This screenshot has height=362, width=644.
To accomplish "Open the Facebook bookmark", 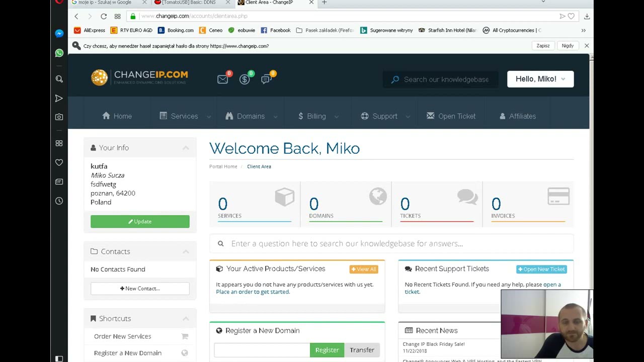I will tap(276, 30).
